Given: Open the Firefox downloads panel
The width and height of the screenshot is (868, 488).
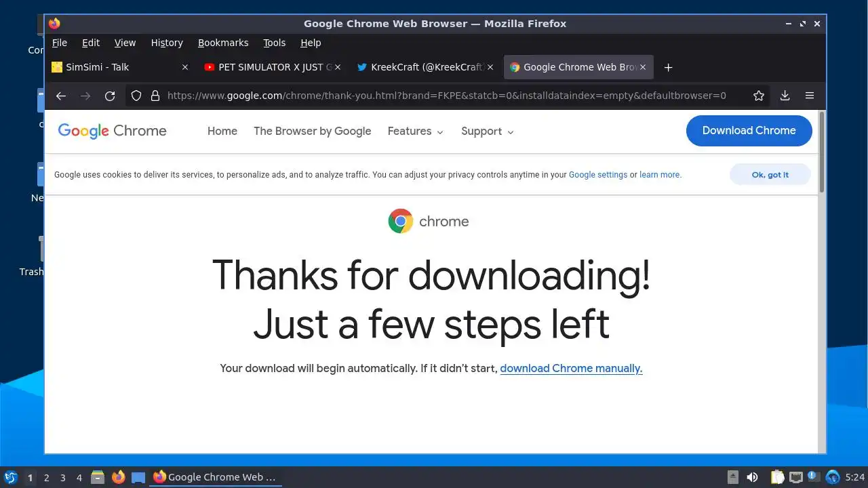Looking at the screenshot, I should coord(785,96).
